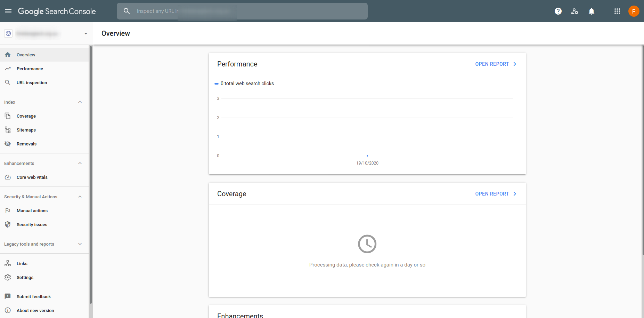Open users and permissions settings icon
Image resolution: width=644 pixels, height=318 pixels.
(x=575, y=11)
